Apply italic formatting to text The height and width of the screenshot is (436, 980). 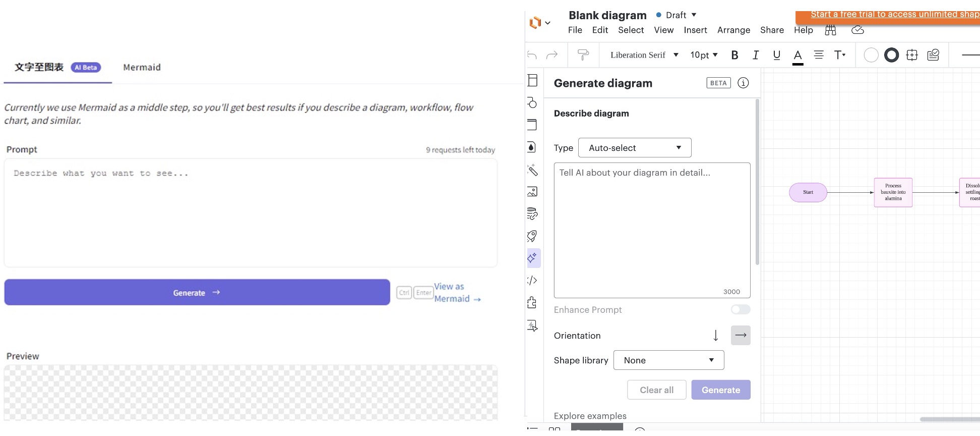[755, 55]
